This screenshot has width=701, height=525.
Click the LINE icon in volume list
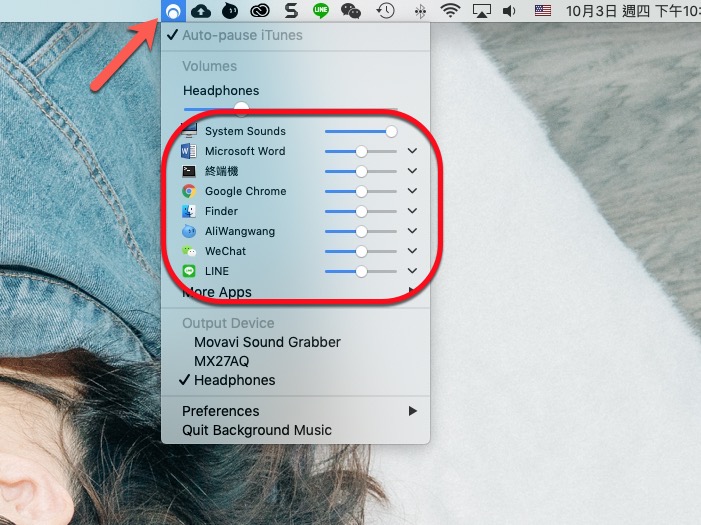pyautogui.click(x=189, y=271)
